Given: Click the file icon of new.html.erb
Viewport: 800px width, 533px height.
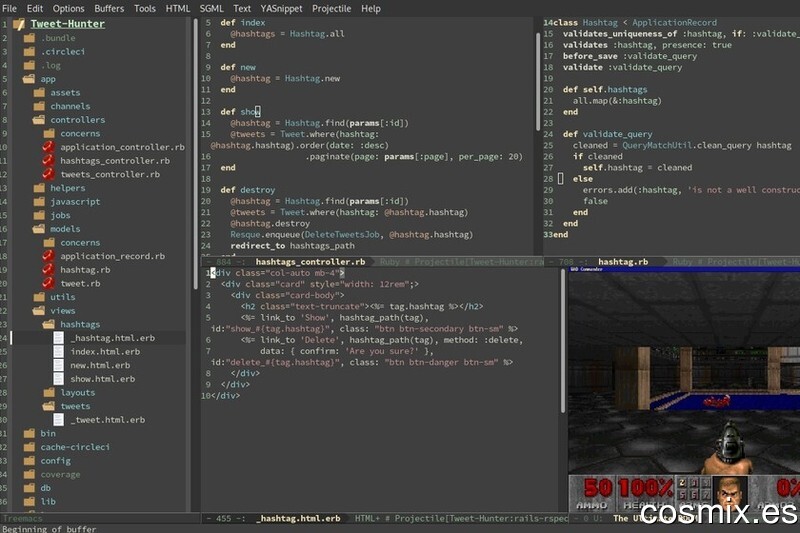Looking at the screenshot, I should click(59, 365).
